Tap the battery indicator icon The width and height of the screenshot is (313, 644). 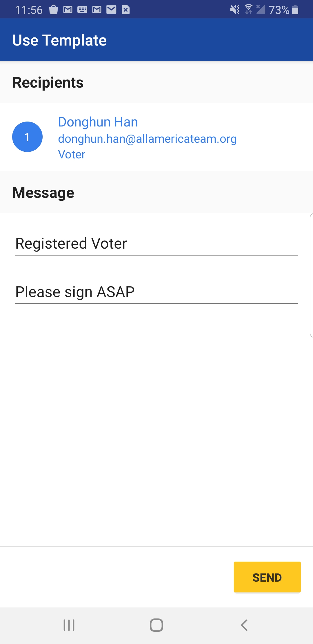(x=295, y=10)
